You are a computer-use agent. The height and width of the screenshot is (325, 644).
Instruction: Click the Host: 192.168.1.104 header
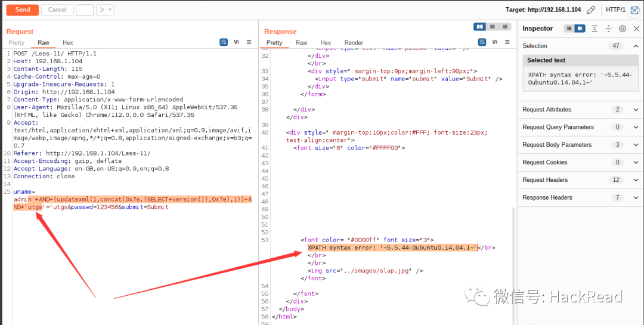click(x=48, y=61)
